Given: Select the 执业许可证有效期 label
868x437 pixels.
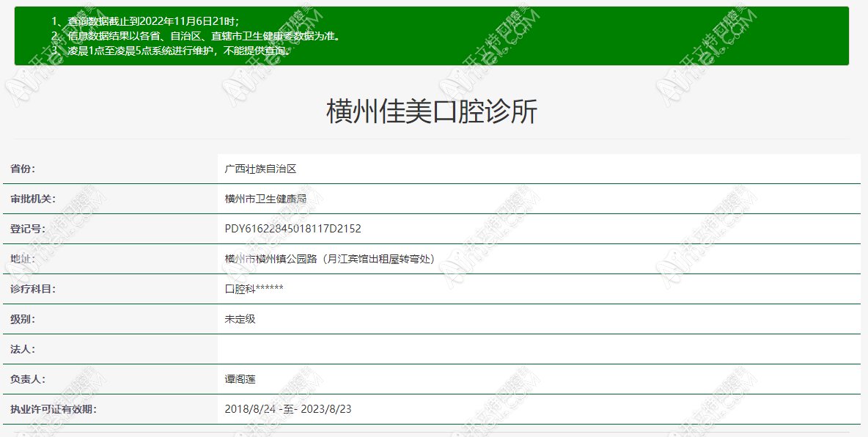Looking at the screenshot, I should click(x=54, y=409).
